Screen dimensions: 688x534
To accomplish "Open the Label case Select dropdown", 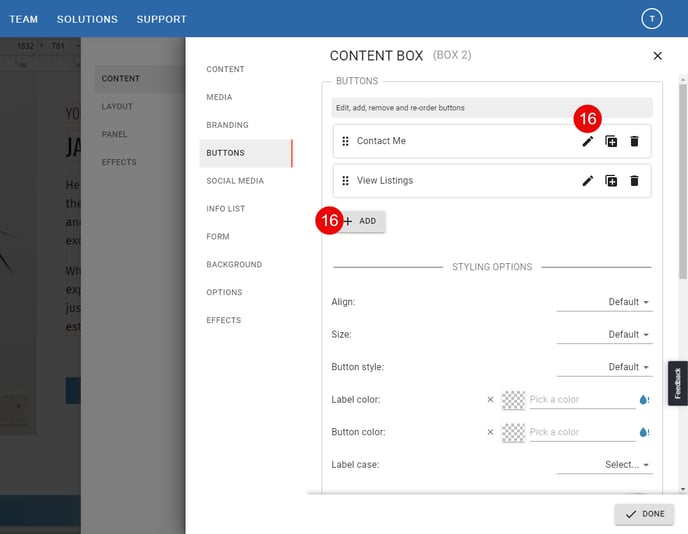I will coord(604,464).
